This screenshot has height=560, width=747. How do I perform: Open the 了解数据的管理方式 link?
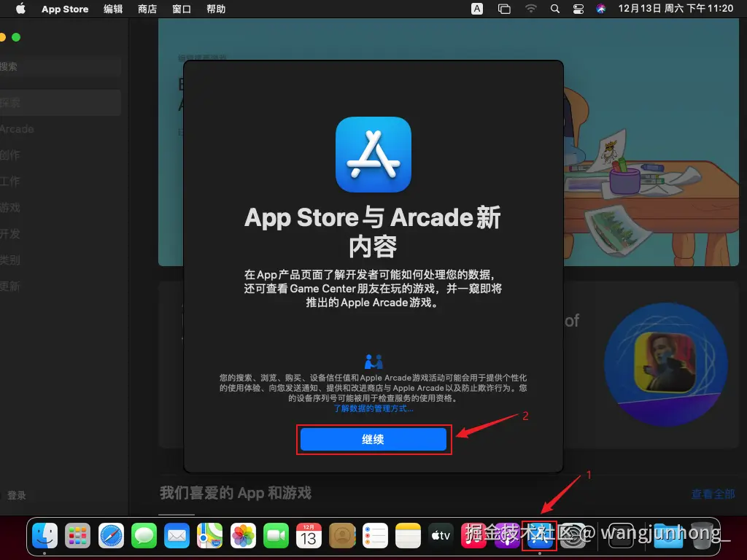click(373, 408)
